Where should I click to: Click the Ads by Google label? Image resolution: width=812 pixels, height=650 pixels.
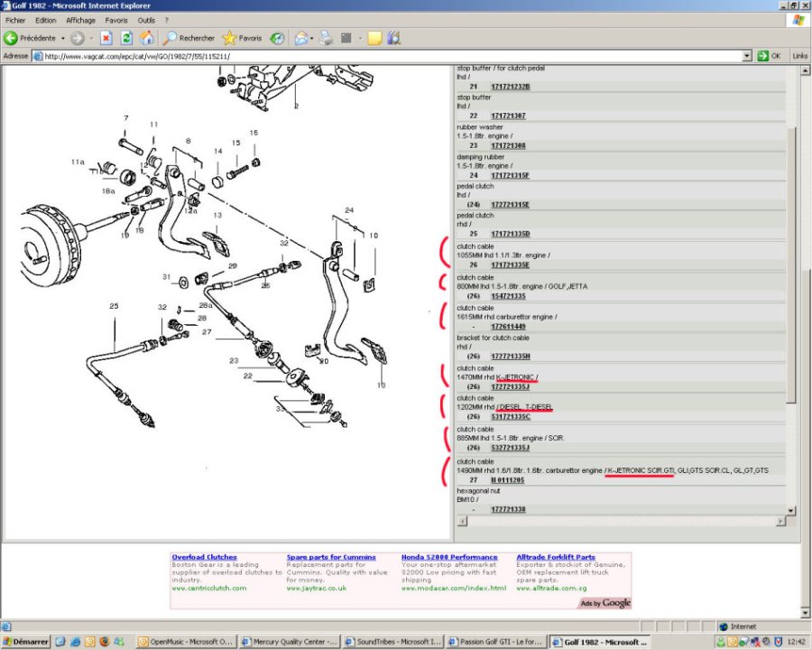tap(604, 603)
